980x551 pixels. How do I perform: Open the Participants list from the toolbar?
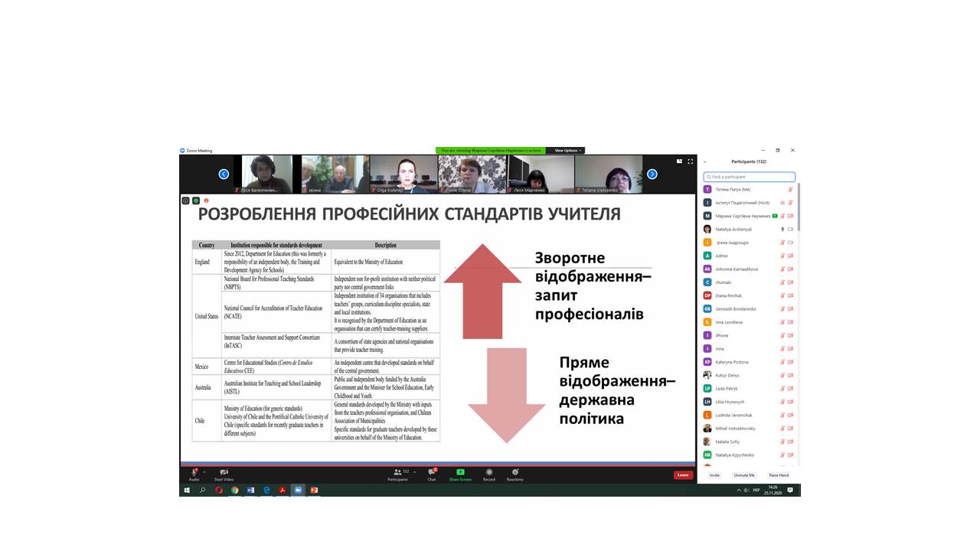coord(397,474)
